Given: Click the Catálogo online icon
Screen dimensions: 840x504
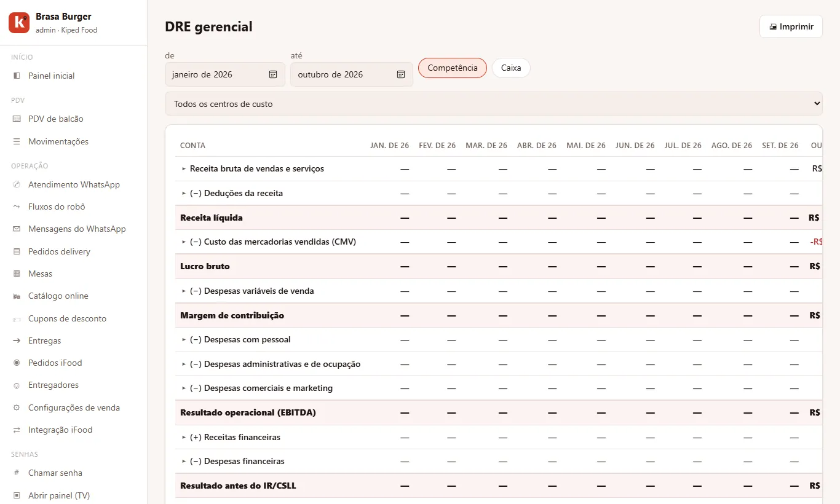Looking at the screenshot, I should 17,296.
